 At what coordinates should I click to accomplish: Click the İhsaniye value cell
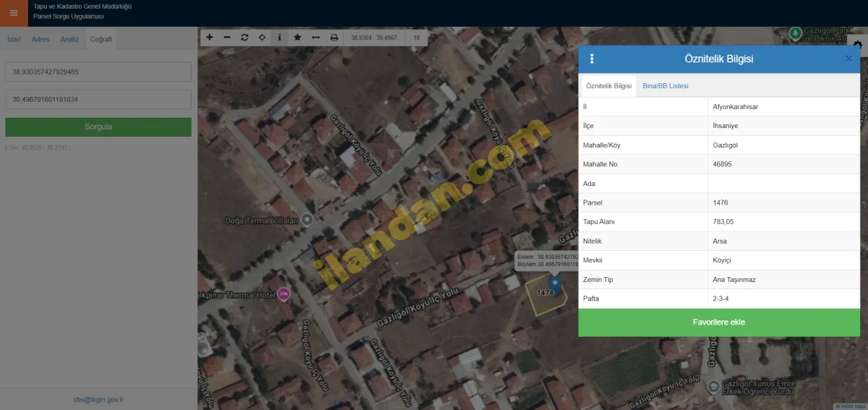[x=784, y=126]
